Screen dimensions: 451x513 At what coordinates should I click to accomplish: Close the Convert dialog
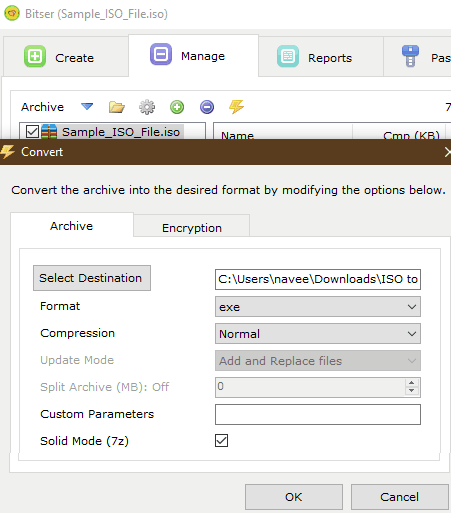(447, 152)
